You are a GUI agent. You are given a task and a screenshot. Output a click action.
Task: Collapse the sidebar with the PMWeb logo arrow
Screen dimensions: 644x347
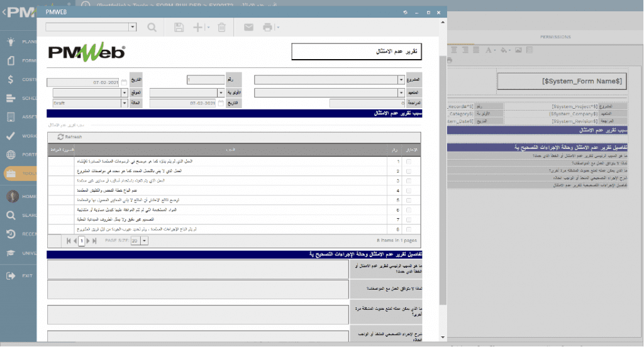pos(4,13)
